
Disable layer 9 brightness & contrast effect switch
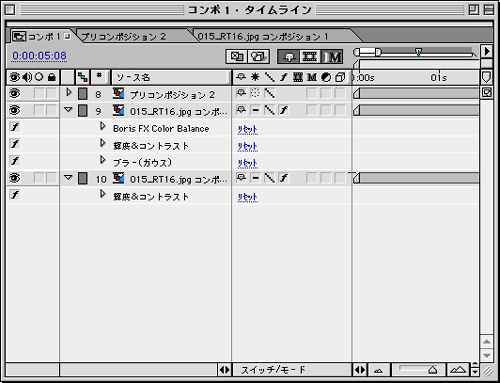pyautogui.click(x=15, y=144)
